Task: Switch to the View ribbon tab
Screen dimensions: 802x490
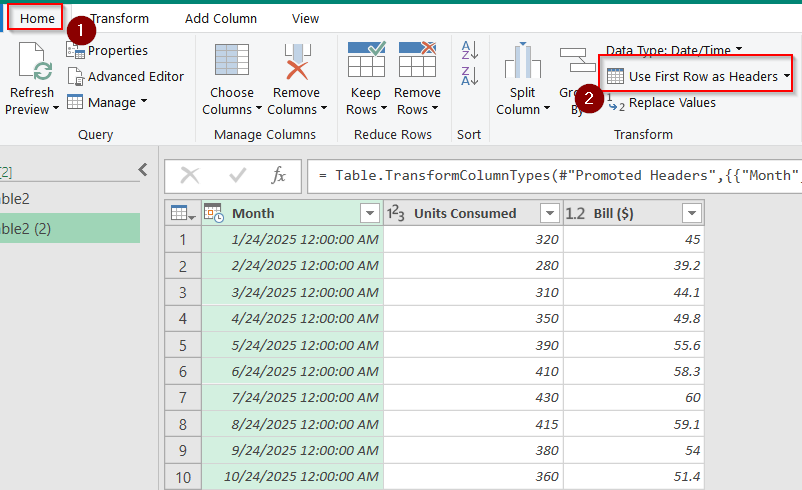Action: [305, 18]
